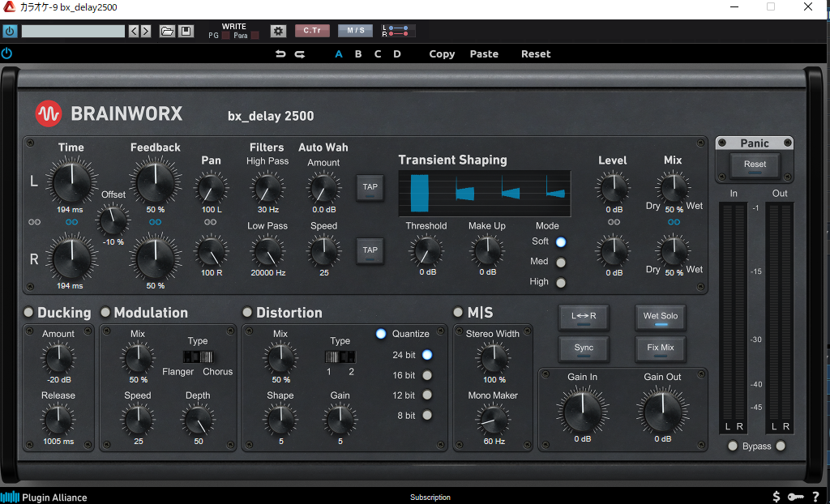Click the Para write indicator box
The height and width of the screenshot is (504, 830).
click(x=255, y=36)
